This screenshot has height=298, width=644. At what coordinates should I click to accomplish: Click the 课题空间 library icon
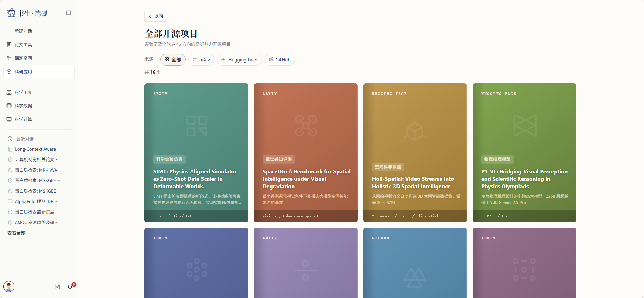coord(9,58)
